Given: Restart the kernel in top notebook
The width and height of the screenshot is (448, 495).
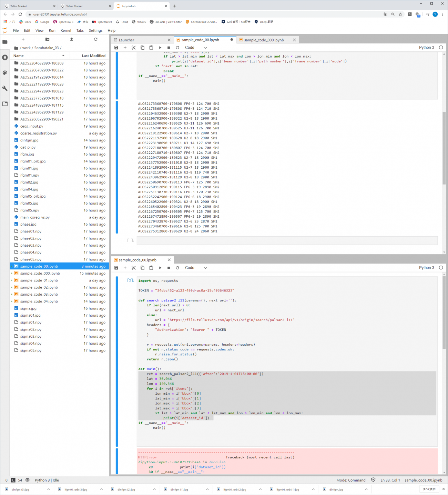Looking at the screenshot, I should (x=177, y=48).
